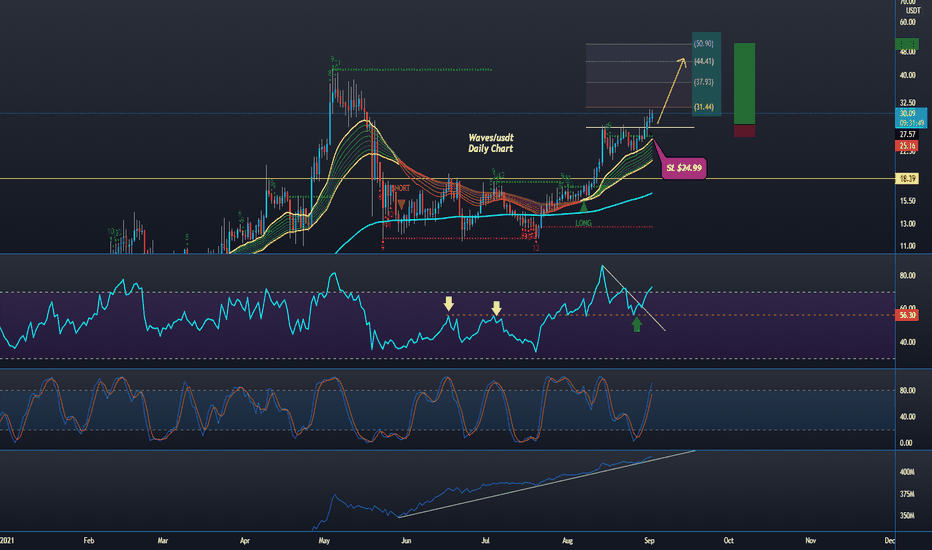
Task: Select the yellow horizontal support line at 18.39
Action: coord(447,178)
